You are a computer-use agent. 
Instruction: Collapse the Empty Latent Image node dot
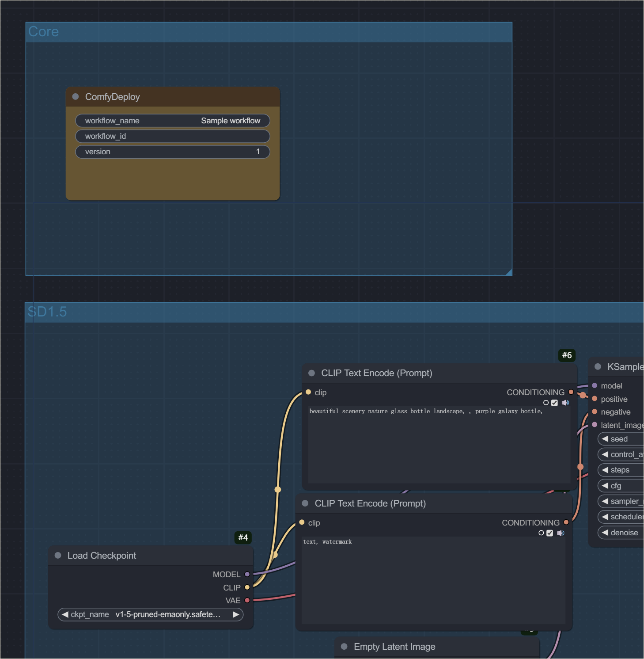345,646
